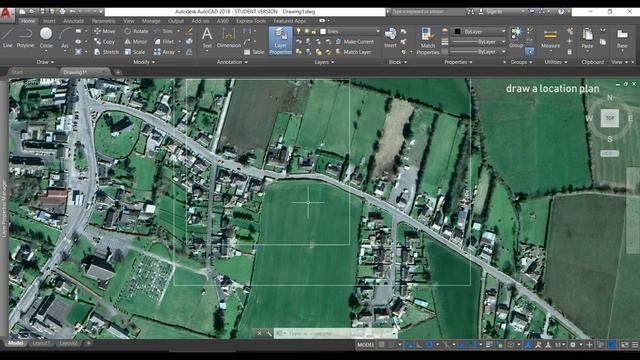
Task: Pick the Arc tool
Action: click(x=64, y=38)
